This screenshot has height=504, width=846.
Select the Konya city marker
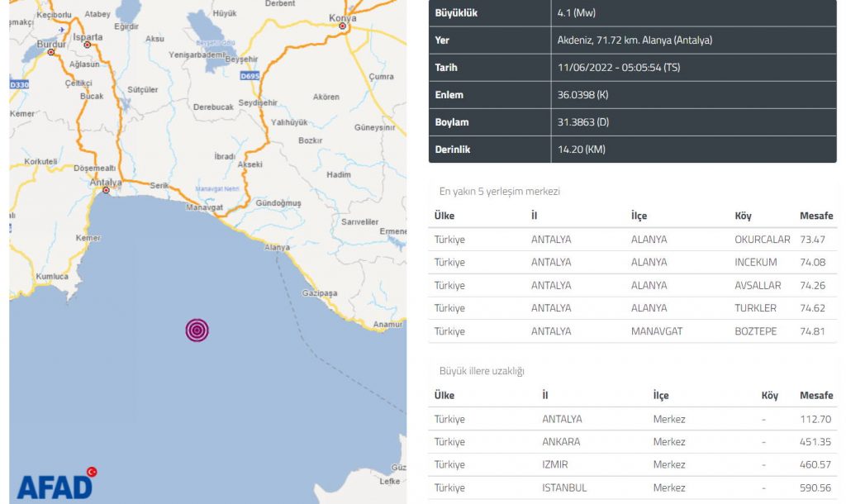pyautogui.click(x=342, y=26)
